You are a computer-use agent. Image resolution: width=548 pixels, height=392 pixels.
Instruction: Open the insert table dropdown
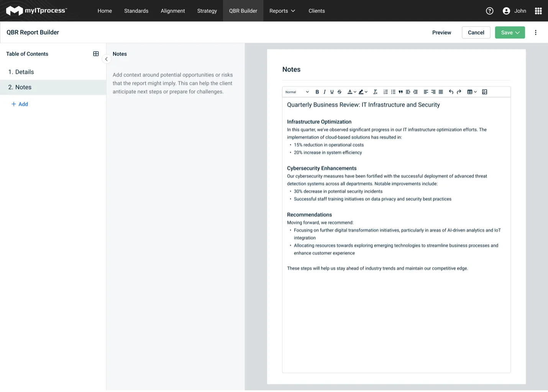(472, 92)
